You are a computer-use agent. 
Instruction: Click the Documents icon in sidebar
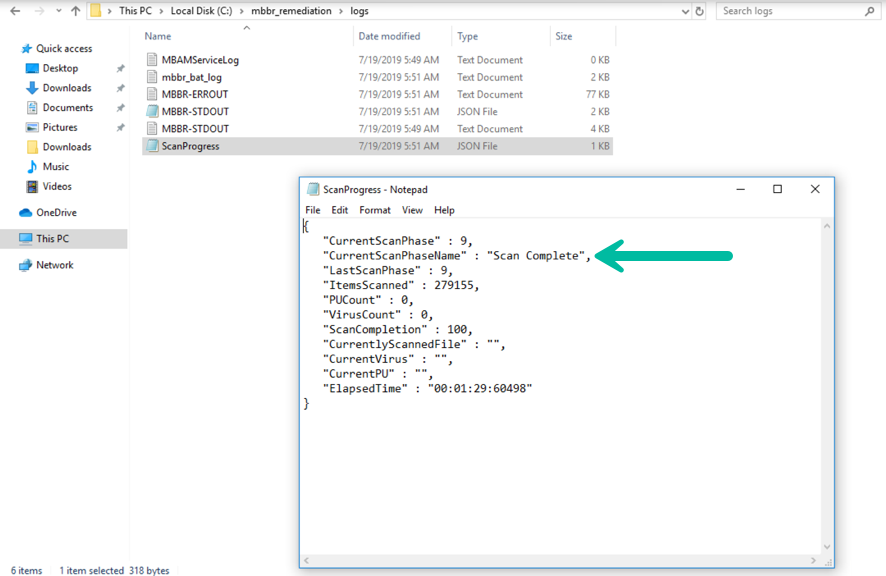(32, 107)
